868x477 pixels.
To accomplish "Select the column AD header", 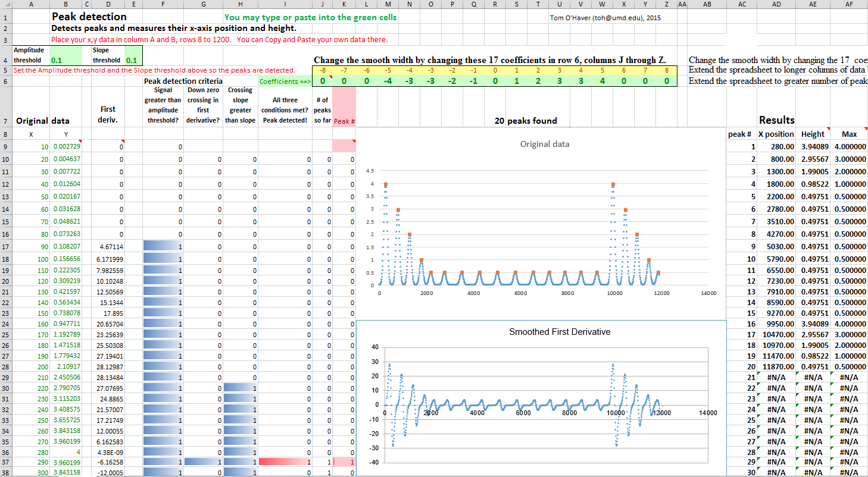I will [x=776, y=5].
